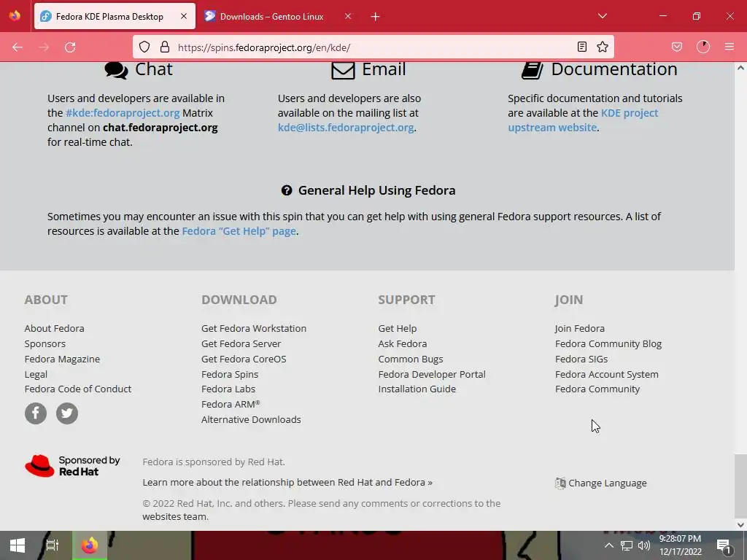Click Change Language text link

click(x=608, y=483)
